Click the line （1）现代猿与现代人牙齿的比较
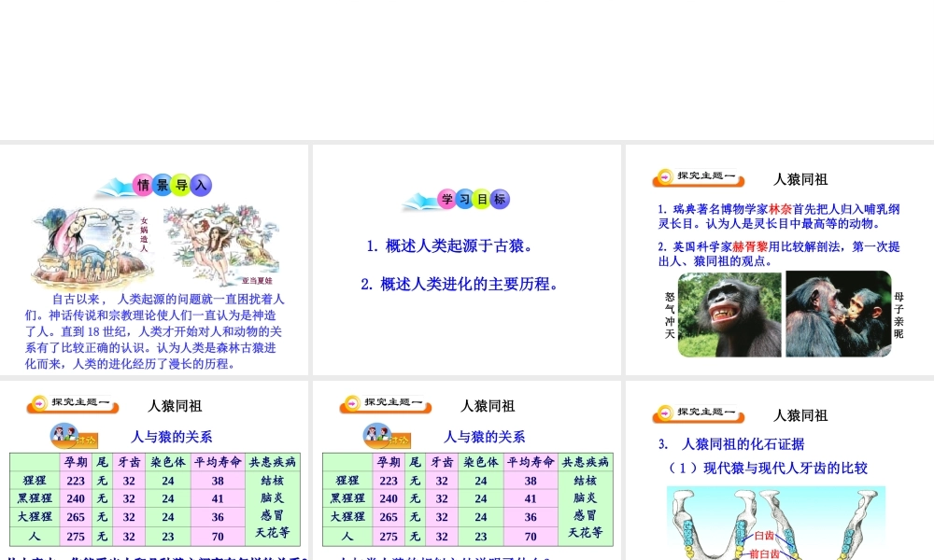This screenshot has height=560, width=934. (x=768, y=469)
